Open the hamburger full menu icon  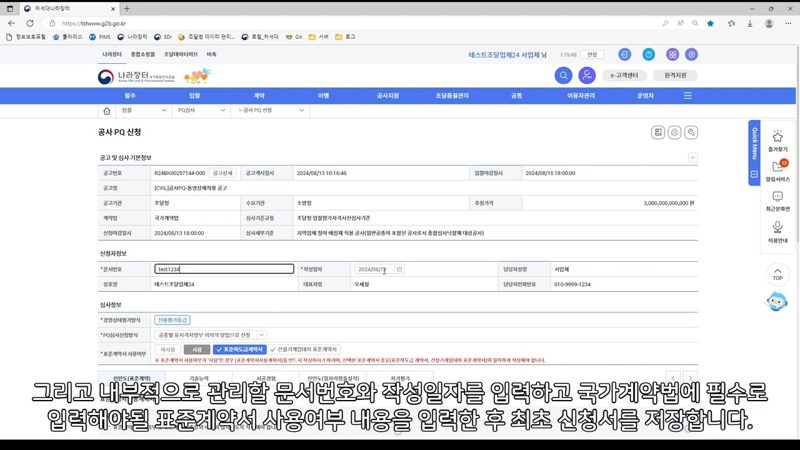click(688, 96)
